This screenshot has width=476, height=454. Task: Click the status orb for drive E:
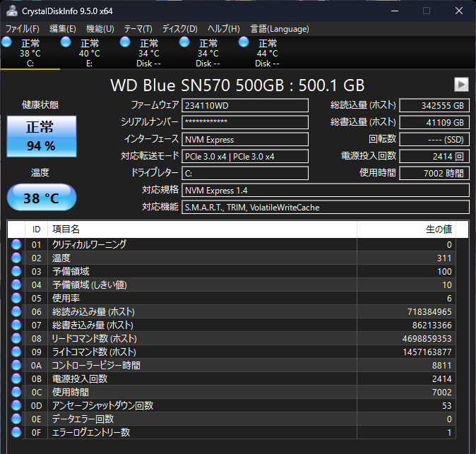pyautogui.click(x=66, y=42)
